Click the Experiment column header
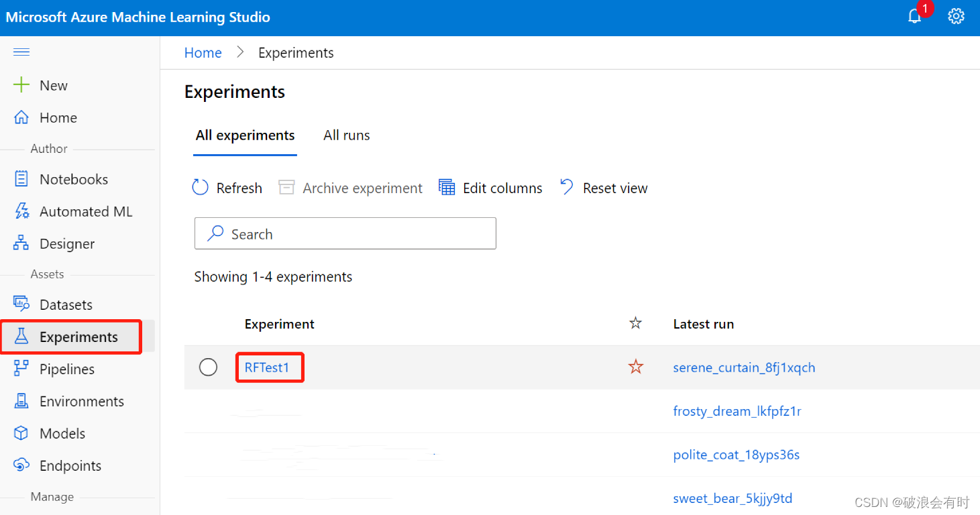This screenshot has height=515, width=980. pos(280,324)
